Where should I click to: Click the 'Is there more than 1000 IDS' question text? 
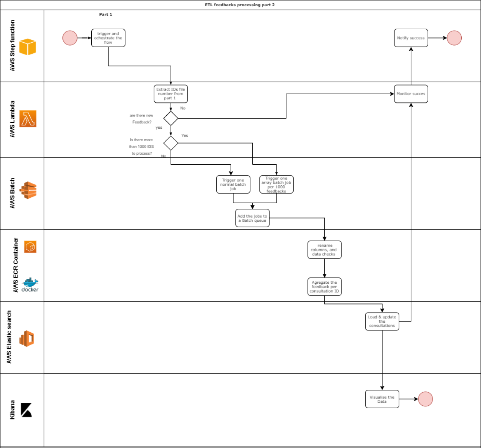141,146
